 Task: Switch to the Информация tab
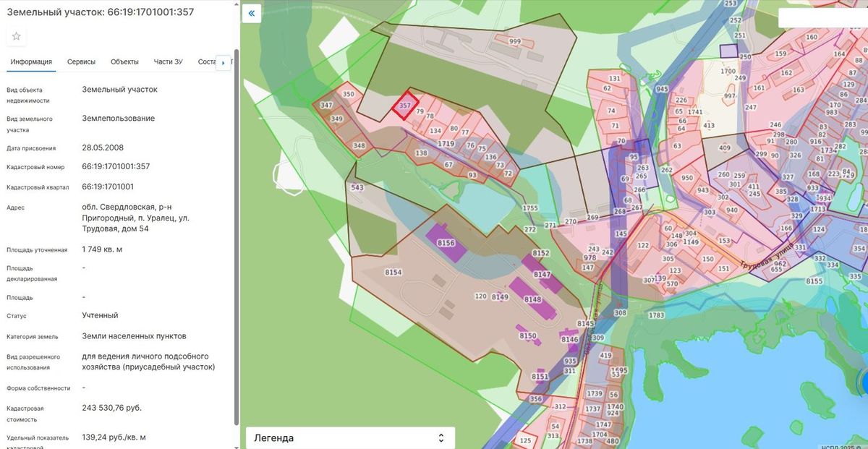pyautogui.click(x=31, y=61)
